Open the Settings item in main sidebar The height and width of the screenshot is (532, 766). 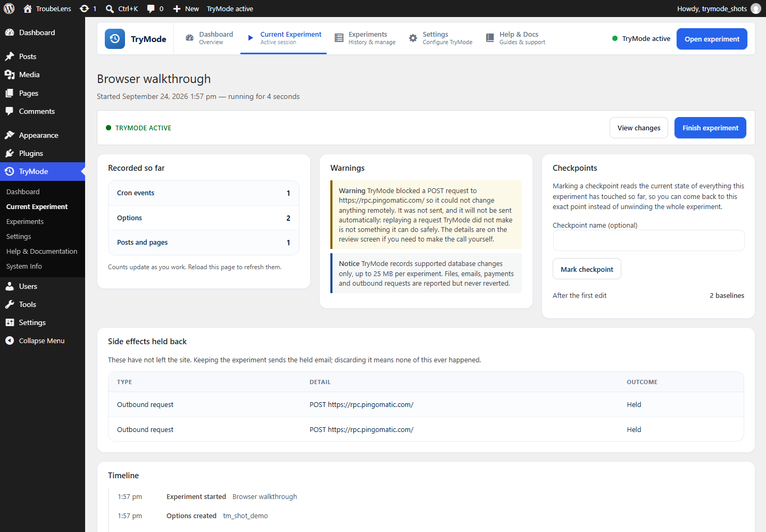(x=43, y=322)
